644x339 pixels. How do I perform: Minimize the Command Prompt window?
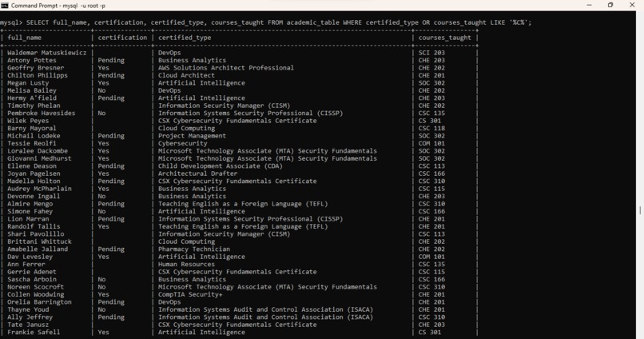589,5
